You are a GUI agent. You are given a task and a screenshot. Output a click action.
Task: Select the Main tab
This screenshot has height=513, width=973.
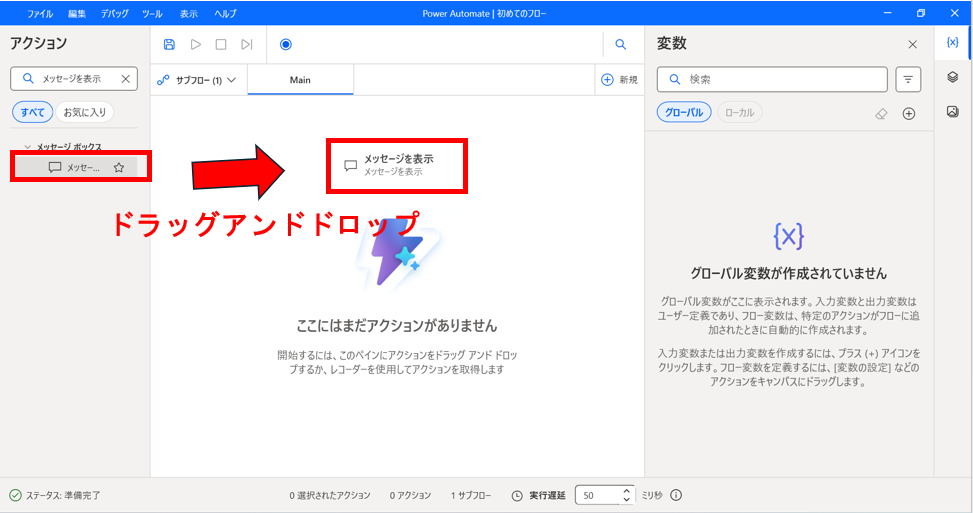300,80
